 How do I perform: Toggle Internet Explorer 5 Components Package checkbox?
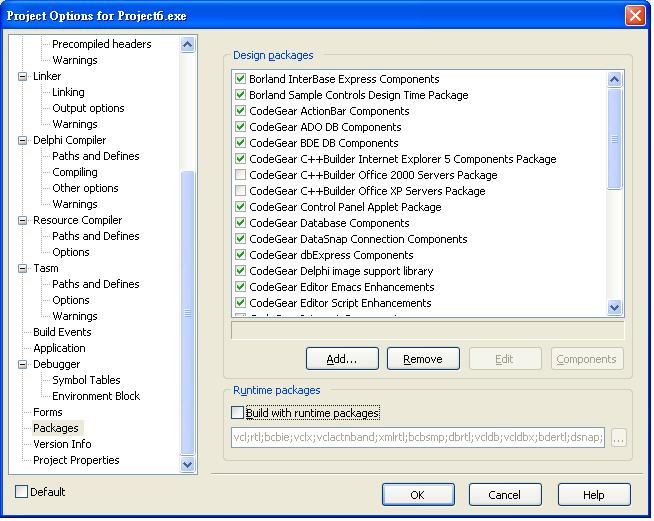pos(240,159)
